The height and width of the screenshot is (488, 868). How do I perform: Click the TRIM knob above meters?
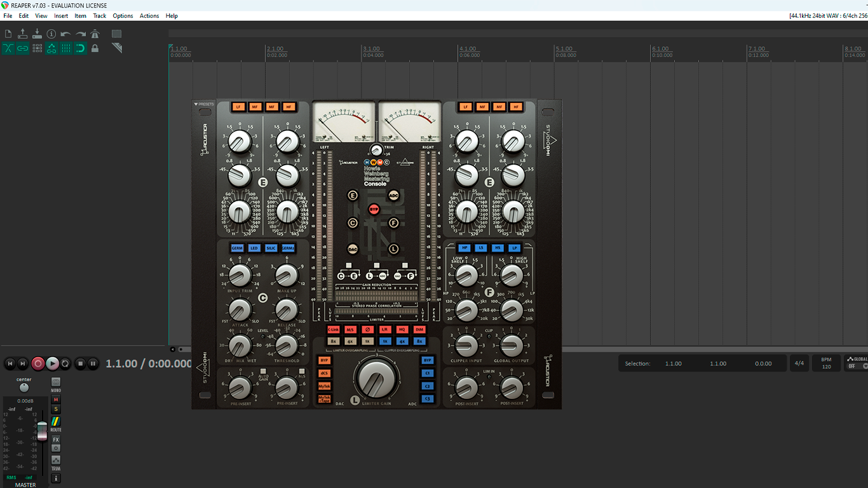(x=376, y=150)
